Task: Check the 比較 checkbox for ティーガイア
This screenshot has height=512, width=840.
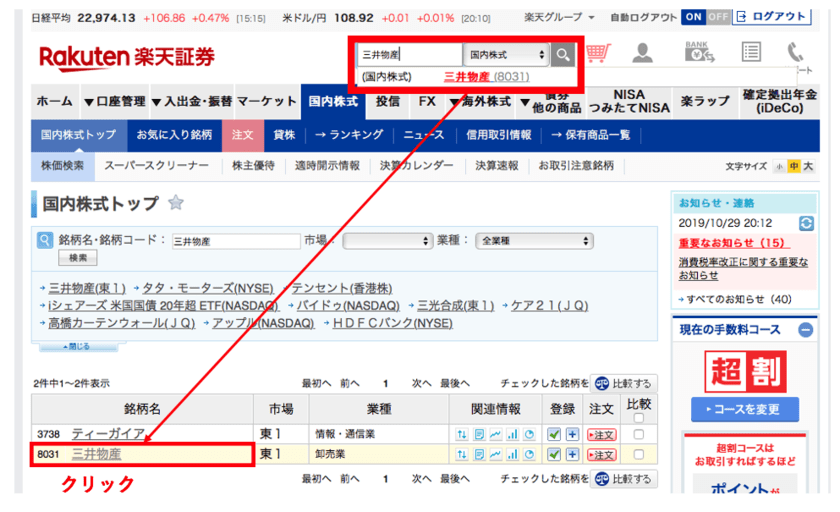Action: tap(639, 434)
